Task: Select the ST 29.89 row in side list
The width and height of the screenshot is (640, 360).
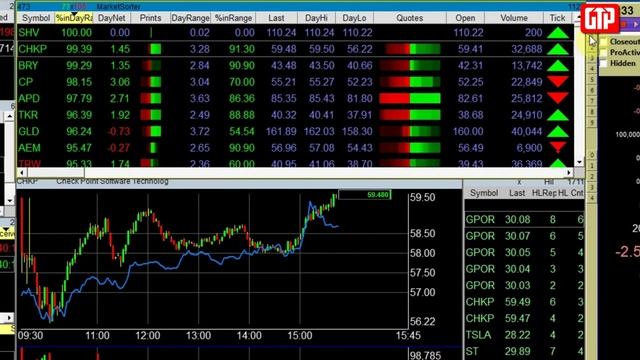Action: [x=524, y=351]
